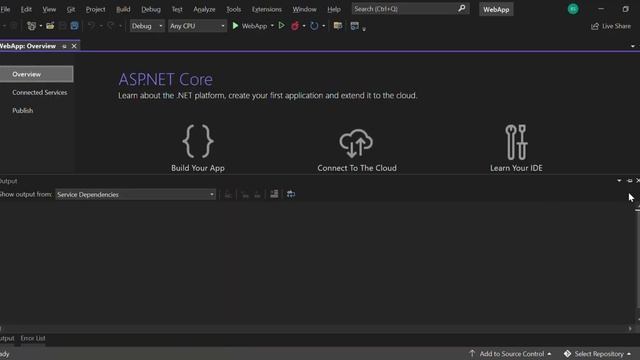Open the Analyze menu
This screenshot has width=640, height=360.
click(204, 9)
